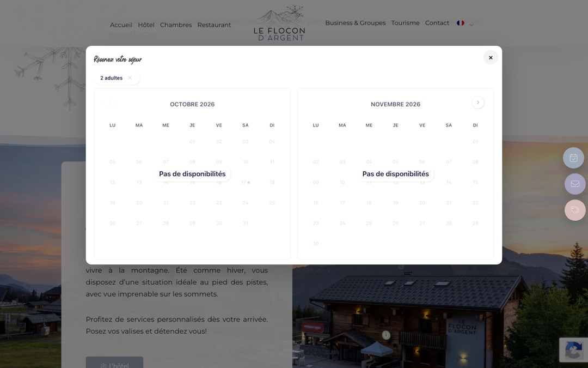
Task: Click the Réservez votre séjour title
Action: click(118, 59)
